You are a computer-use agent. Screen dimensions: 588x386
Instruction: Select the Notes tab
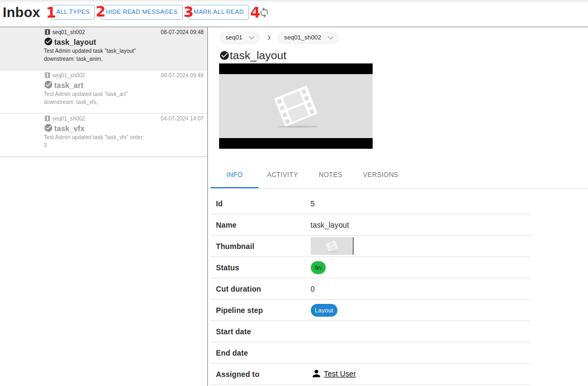[330, 175]
